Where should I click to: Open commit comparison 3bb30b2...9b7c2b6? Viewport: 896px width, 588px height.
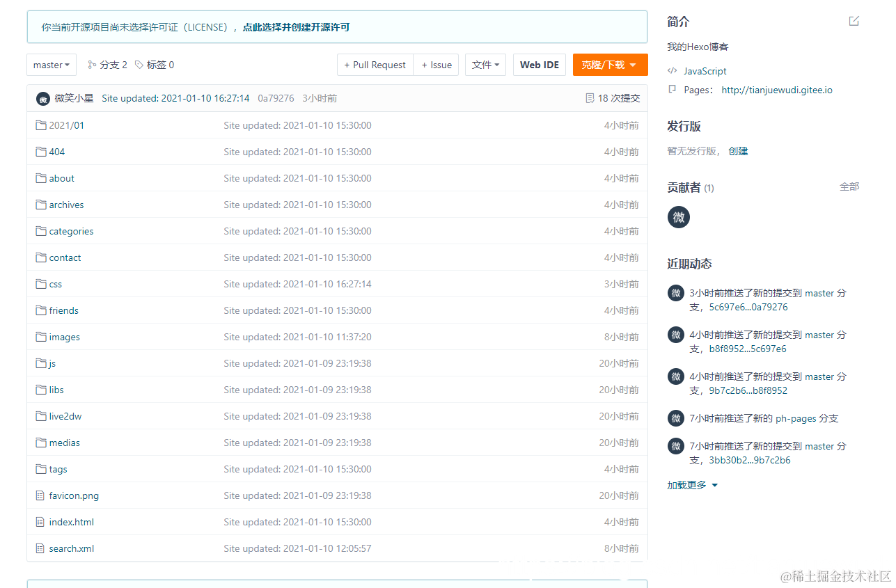click(750, 460)
